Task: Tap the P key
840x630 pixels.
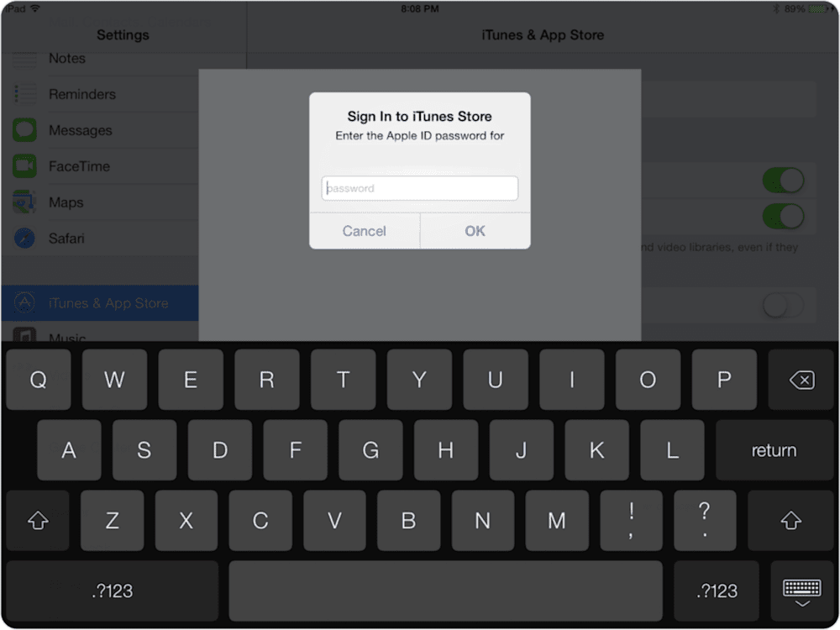Action: click(724, 380)
